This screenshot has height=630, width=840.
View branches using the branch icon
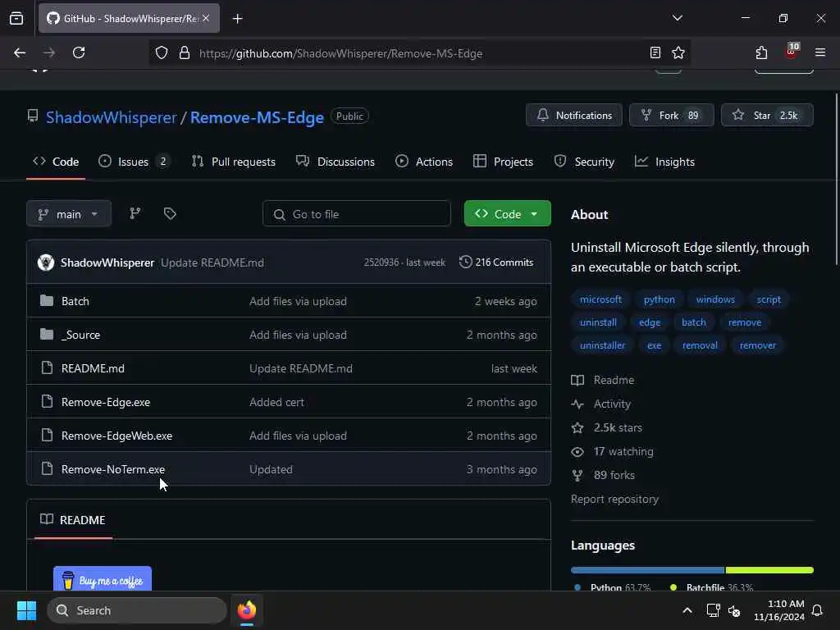[135, 214]
